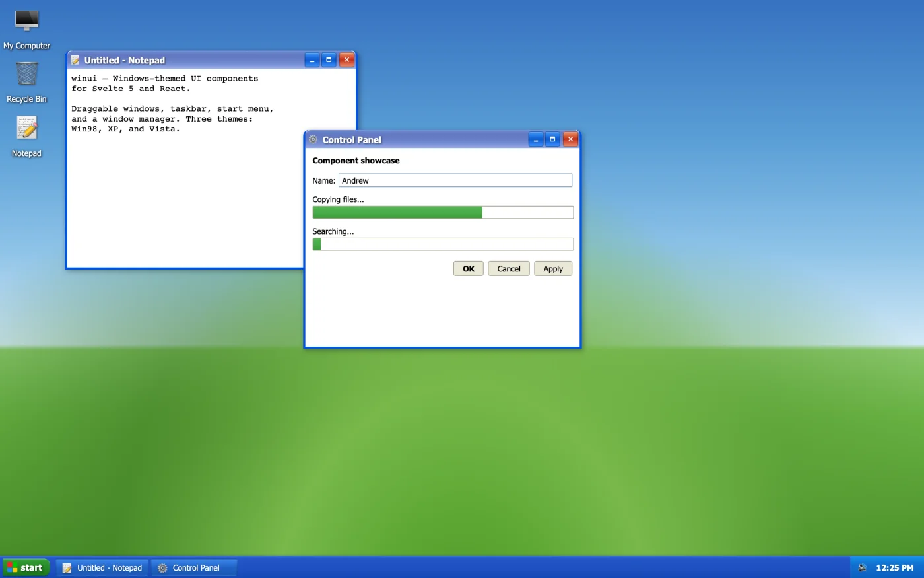Click into the Notepad text area
The image size is (924, 578).
pos(211,168)
